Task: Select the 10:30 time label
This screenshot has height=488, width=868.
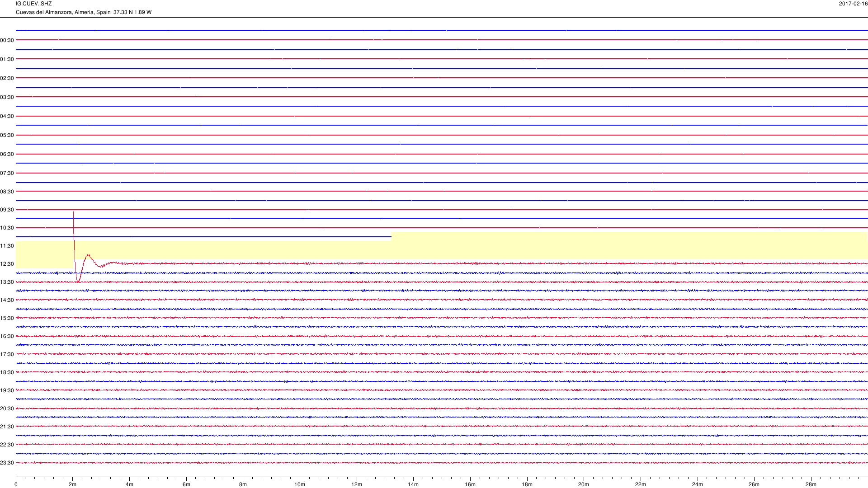Action: [x=7, y=228]
